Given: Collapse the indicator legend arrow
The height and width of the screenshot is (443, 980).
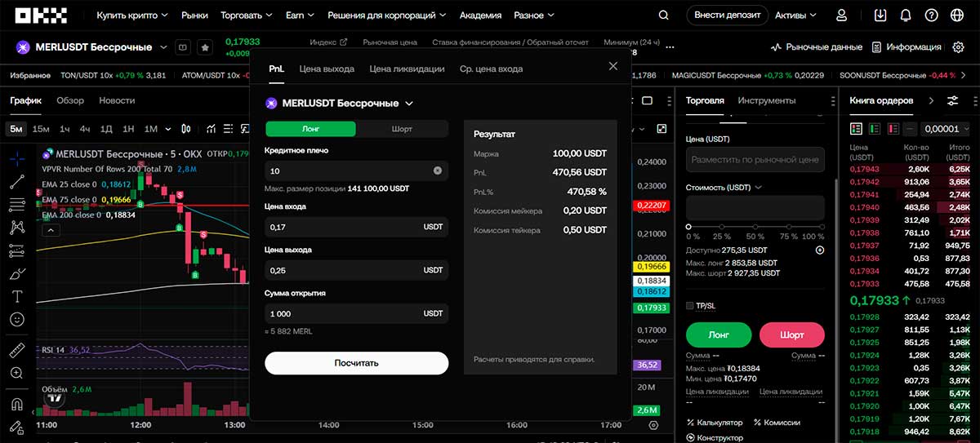Looking at the screenshot, I should click(50, 230).
